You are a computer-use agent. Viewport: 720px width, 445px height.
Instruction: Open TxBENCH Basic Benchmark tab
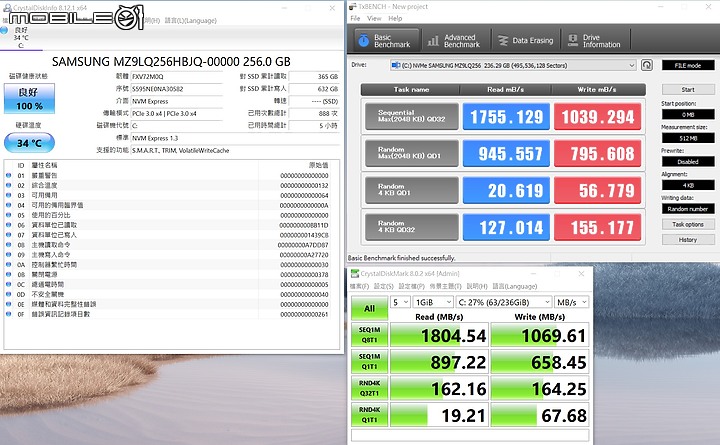point(387,41)
